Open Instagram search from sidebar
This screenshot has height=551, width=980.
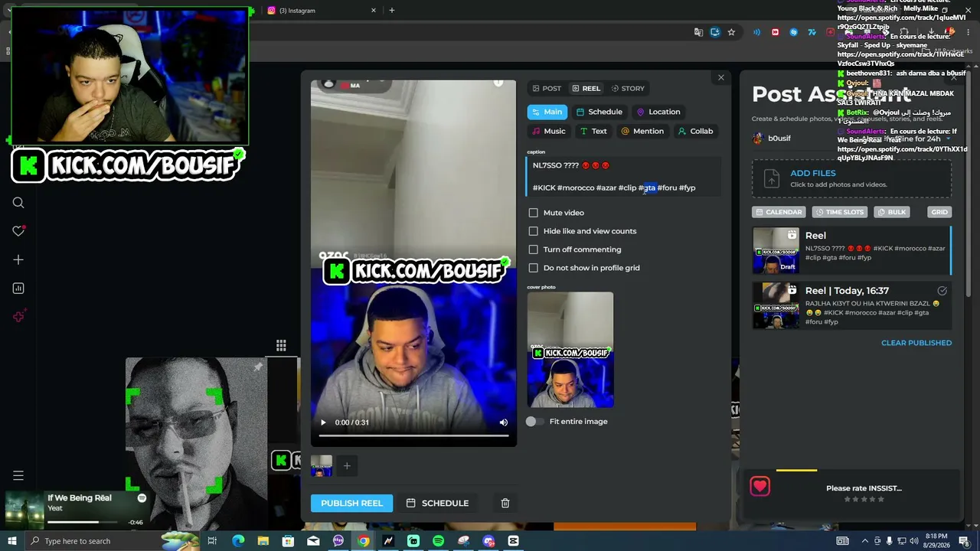[18, 203]
